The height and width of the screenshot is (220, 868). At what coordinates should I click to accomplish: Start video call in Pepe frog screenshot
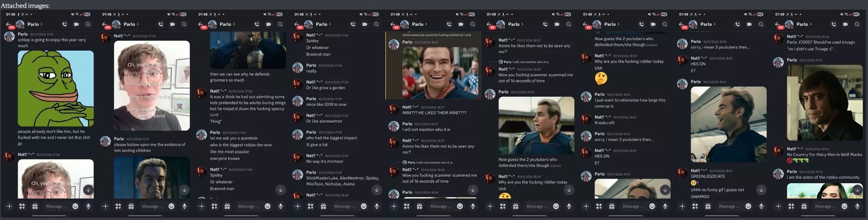click(x=76, y=25)
